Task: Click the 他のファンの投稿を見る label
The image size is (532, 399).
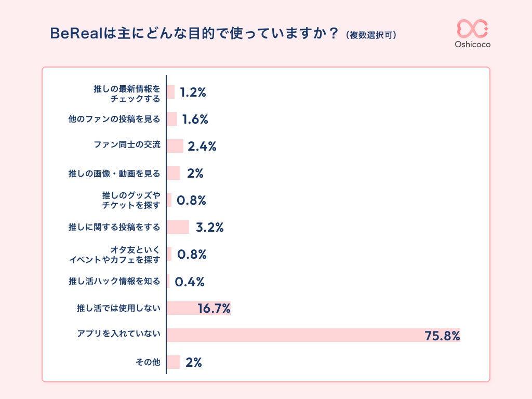Action: tap(114, 119)
